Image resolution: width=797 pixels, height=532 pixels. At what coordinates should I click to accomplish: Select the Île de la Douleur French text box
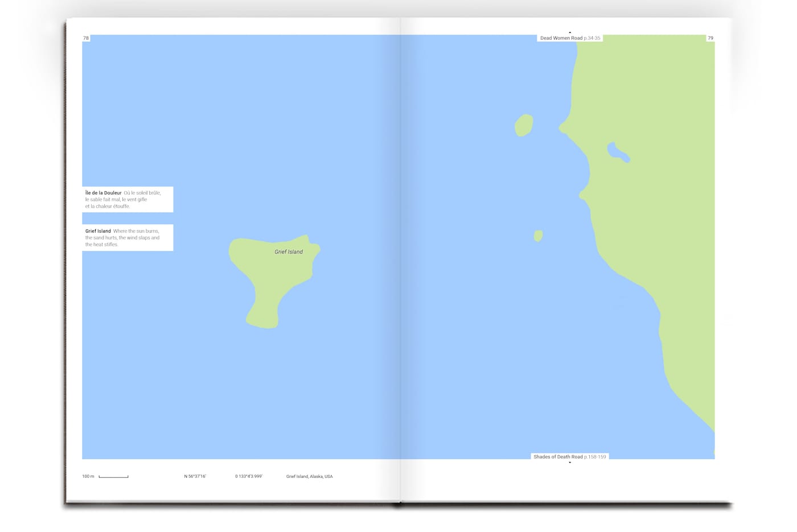click(x=128, y=199)
